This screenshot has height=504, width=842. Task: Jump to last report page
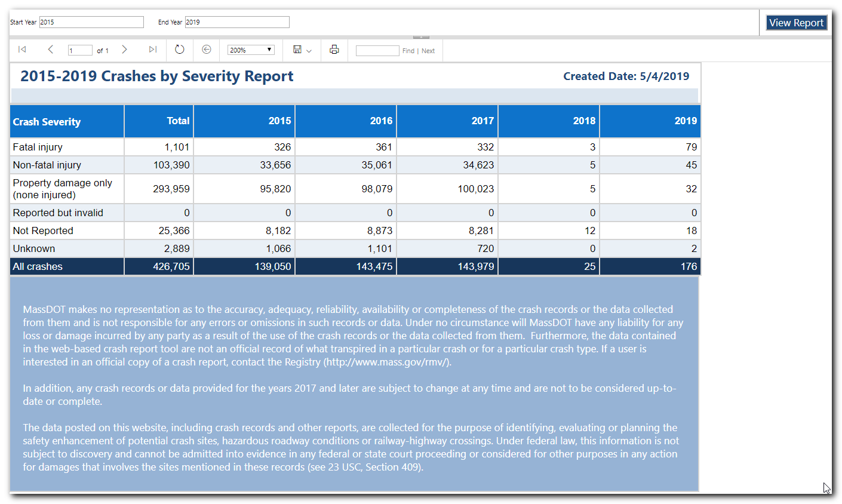click(153, 50)
